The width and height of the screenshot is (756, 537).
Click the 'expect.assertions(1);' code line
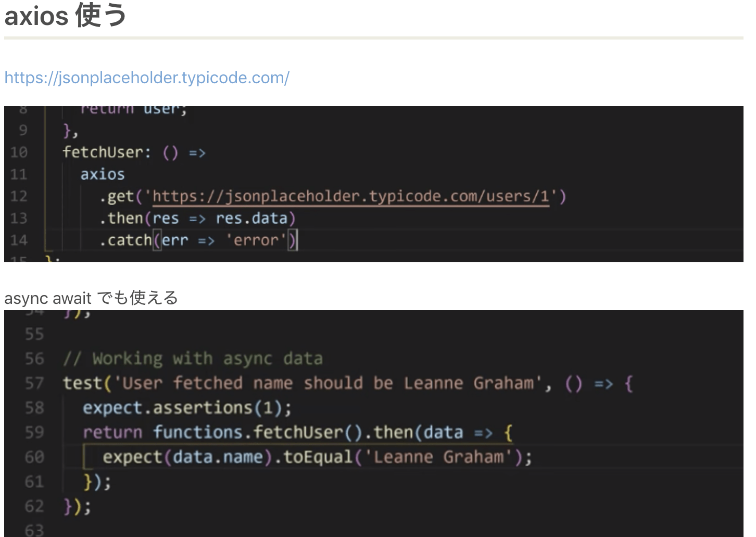click(x=187, y=408)
